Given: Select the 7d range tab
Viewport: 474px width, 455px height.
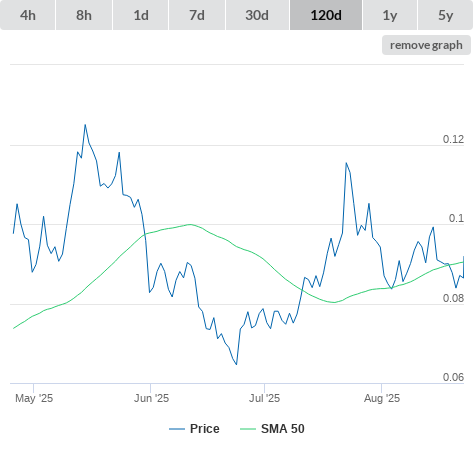Looking at the screenshot, I should coord(197,15).
